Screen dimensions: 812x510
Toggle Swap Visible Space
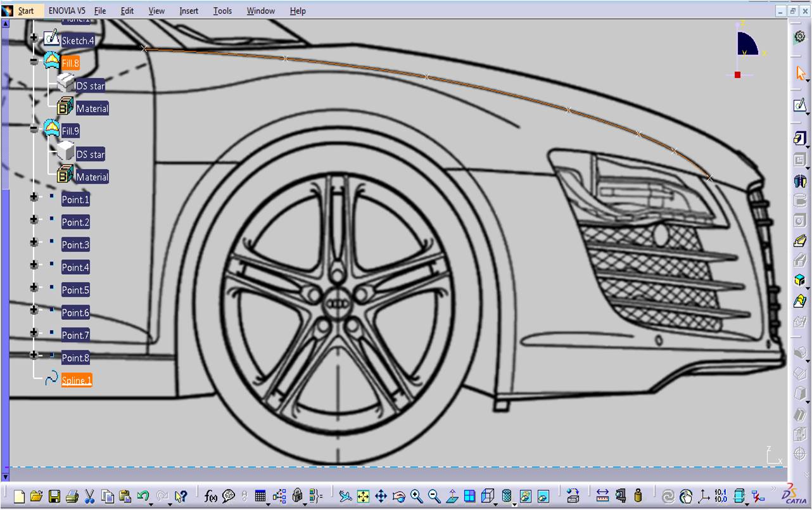point(543,496)
